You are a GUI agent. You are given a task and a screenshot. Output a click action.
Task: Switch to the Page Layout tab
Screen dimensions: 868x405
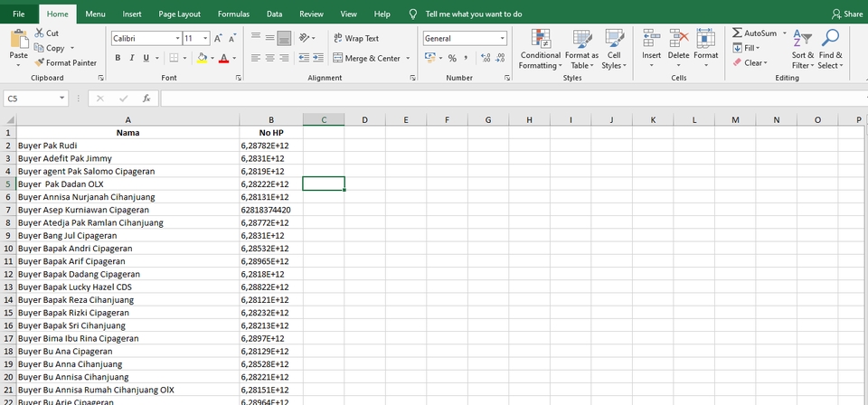tap(179, 14)
